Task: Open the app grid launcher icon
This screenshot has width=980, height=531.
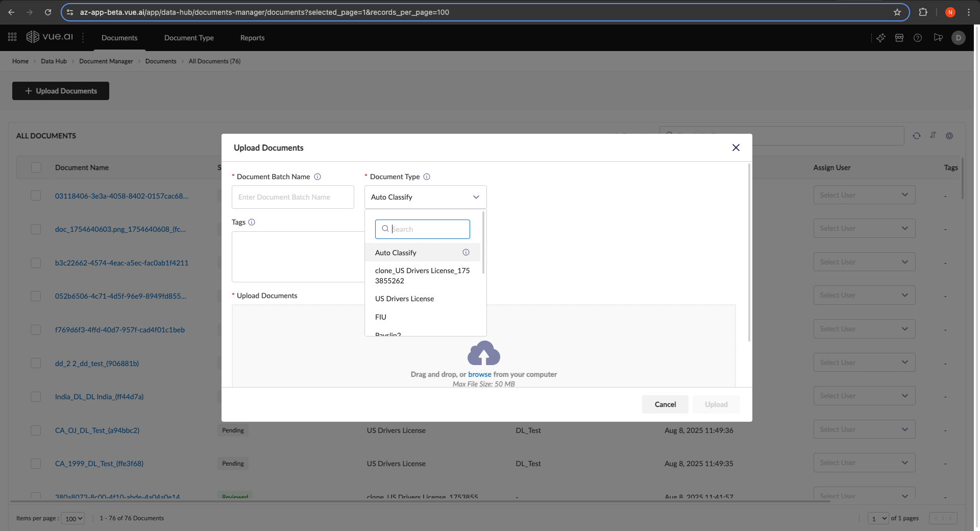Action: click(12, 37)
